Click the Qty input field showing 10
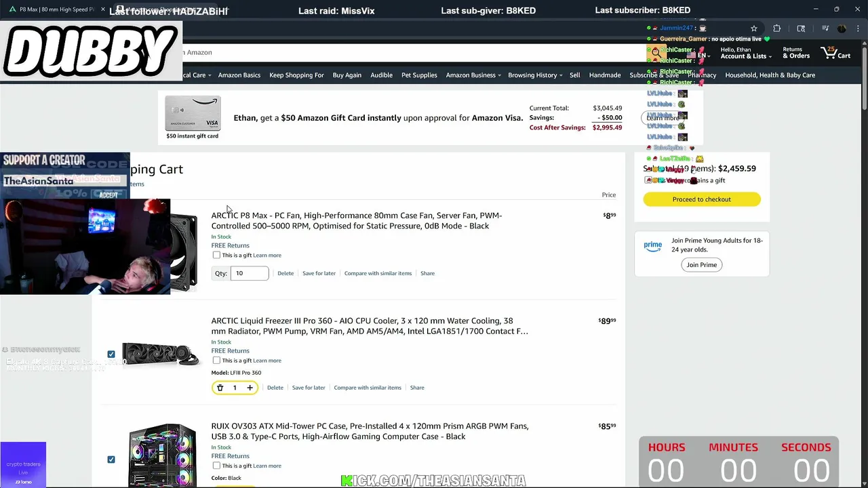Screen dimensions: 868x488 point(250,273)
